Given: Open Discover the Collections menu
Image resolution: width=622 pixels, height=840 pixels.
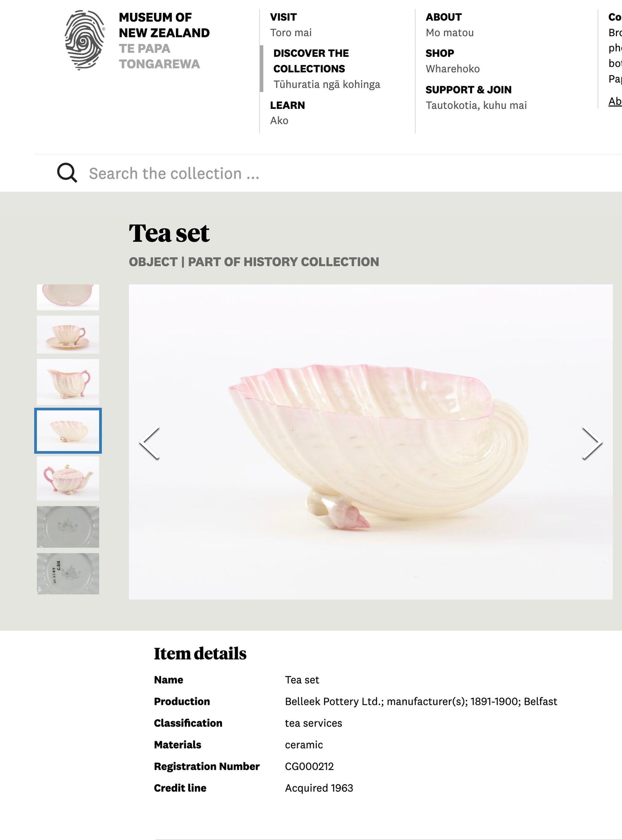Looking at the screenshot, I should pos(311,61).
